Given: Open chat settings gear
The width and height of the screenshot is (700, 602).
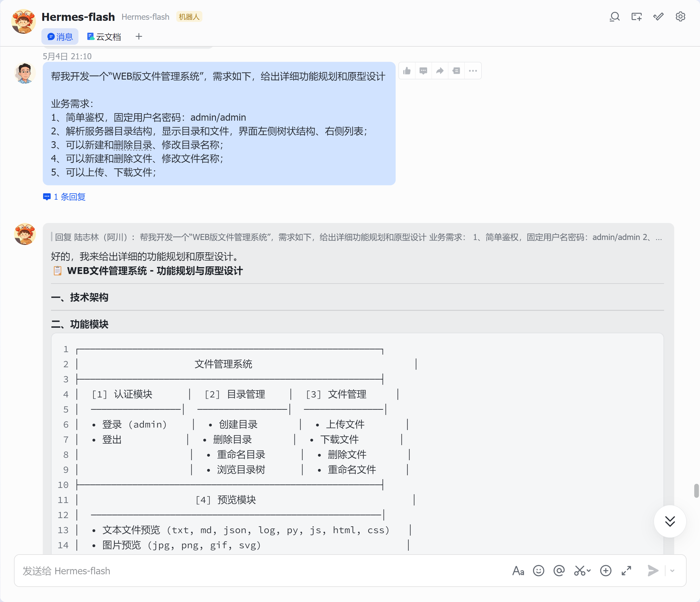Looking at the screenshot, I should coord(681,16).
